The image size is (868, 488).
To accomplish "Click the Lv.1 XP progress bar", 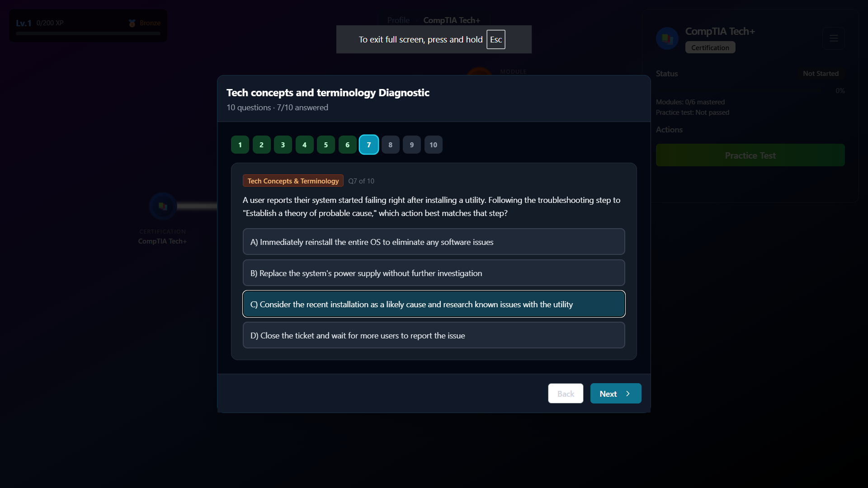I will pos(88,33).
